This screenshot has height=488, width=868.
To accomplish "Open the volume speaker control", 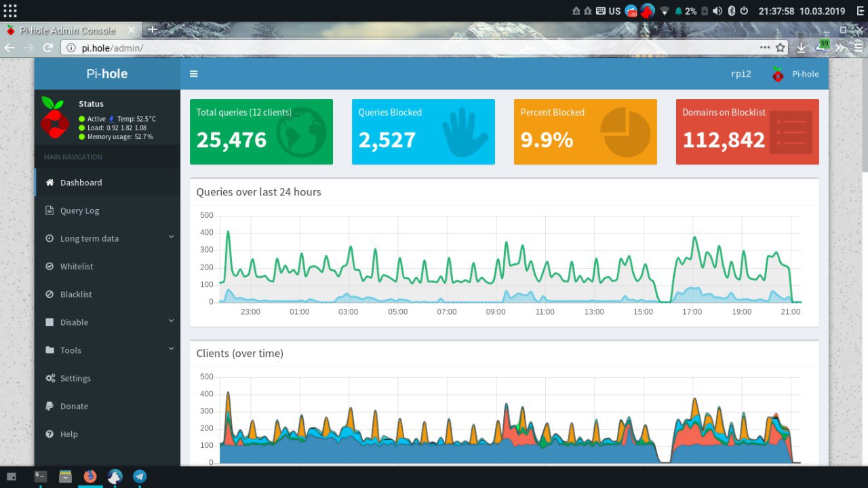I will point(717,11).
